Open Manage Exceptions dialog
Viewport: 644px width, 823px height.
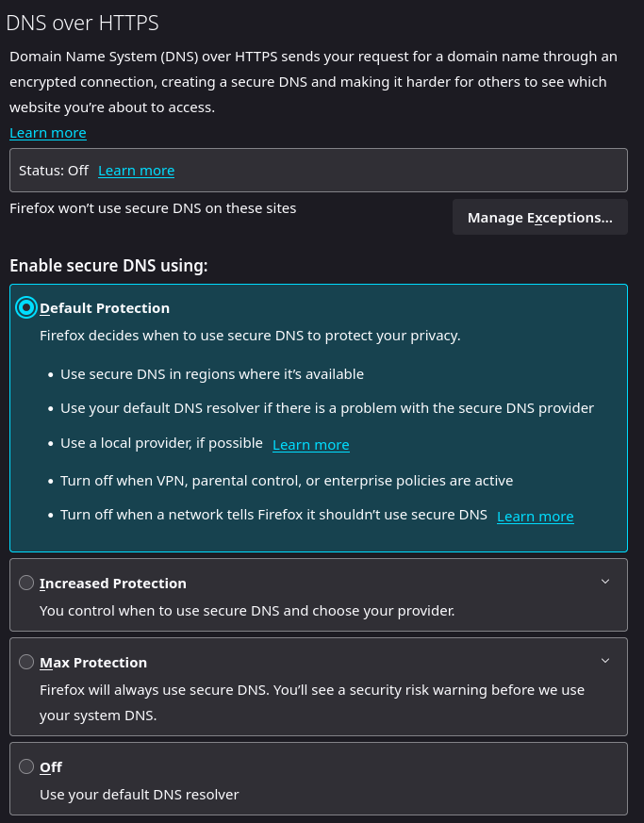click(x=539, y=218)
